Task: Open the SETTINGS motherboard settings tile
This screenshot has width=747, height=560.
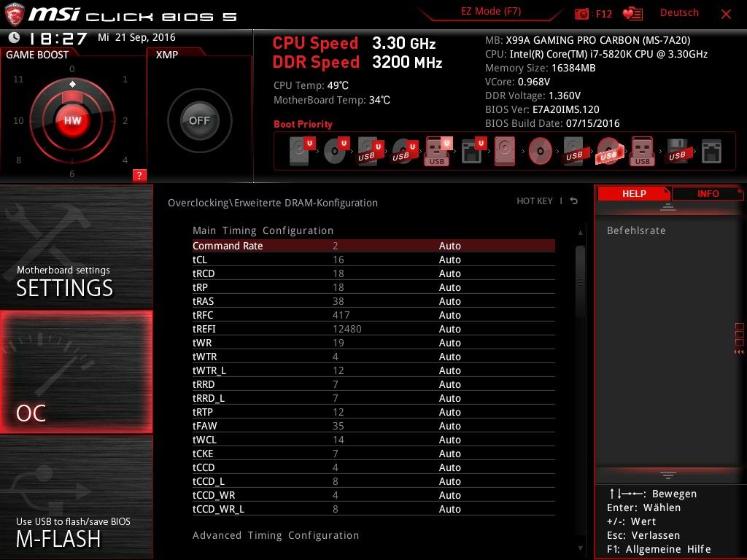Action: [x=76, y=246]
